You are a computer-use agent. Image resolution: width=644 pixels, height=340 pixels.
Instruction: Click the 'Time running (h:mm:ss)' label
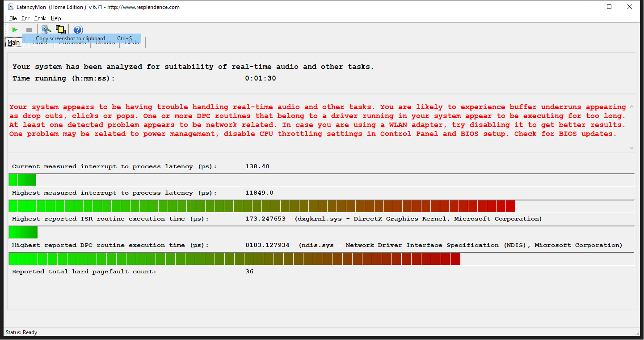(64, 78)
